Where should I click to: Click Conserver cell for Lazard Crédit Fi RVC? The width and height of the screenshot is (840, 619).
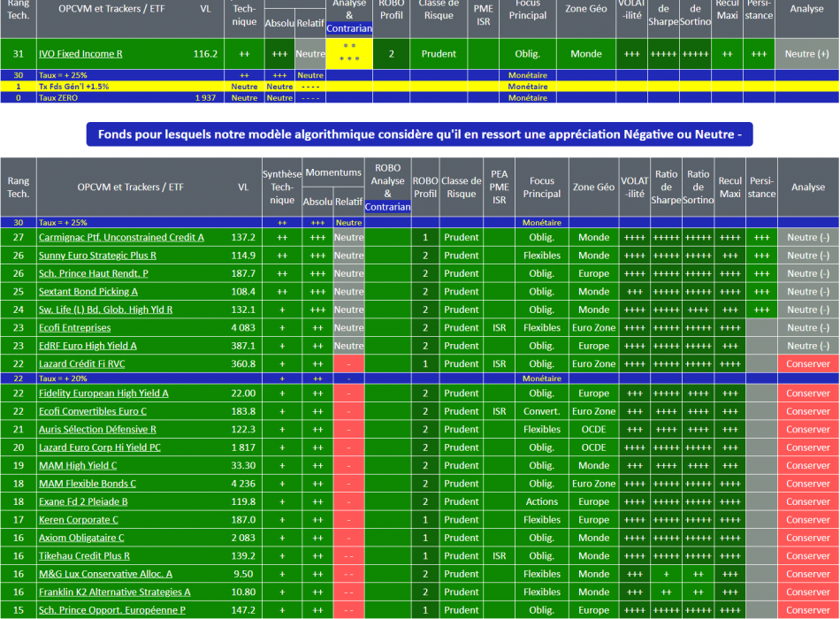click(x=808, y=364)
